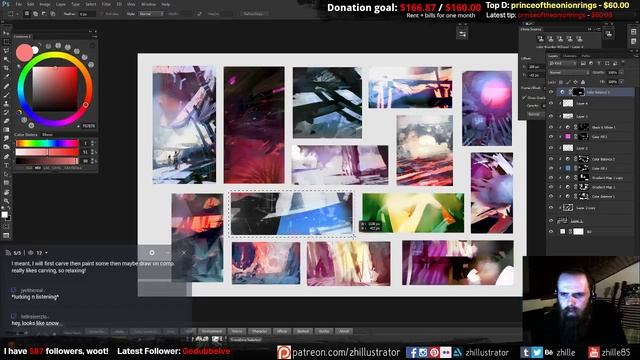Click the hue rainbow slider
This screenshot has width=640, height=360.
coord(47,143)
